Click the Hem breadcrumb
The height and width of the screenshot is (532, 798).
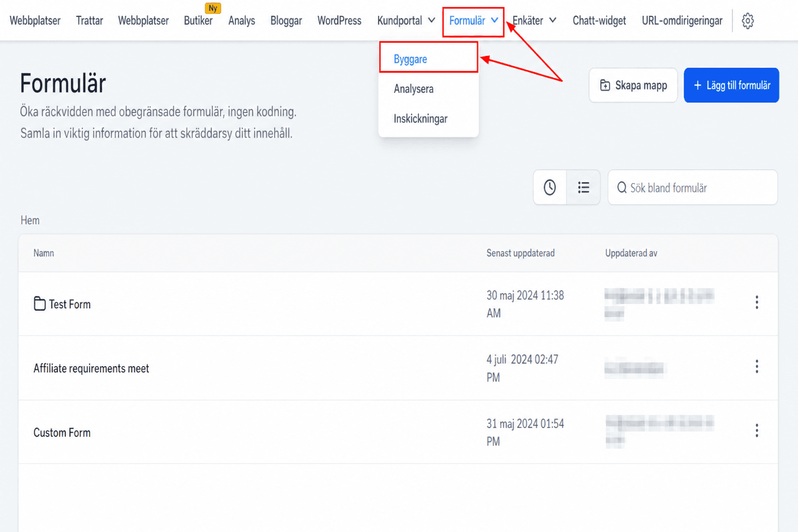pos(30,220)
